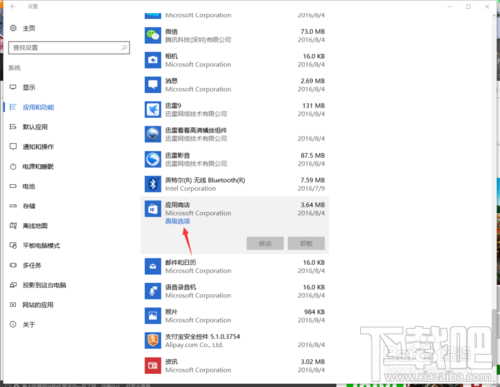The width and height of the screenshot is (500, 387).
Task: Close the settings window
Action: click(x=487, y=6)
